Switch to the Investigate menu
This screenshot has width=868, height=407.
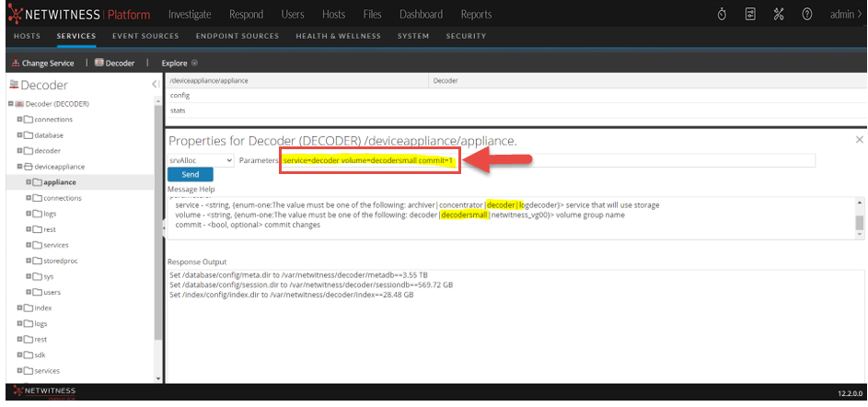tap(189, 14)
